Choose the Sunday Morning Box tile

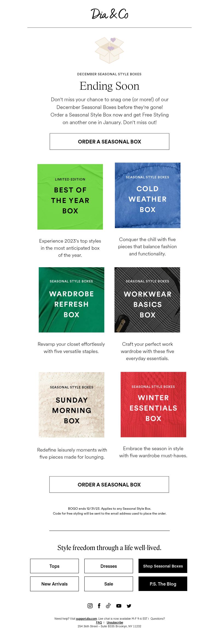(71, 405)
